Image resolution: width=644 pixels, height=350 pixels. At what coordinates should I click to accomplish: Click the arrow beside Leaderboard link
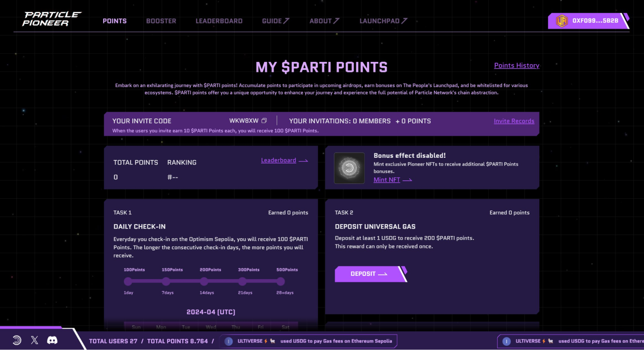(x=303, y=161)
